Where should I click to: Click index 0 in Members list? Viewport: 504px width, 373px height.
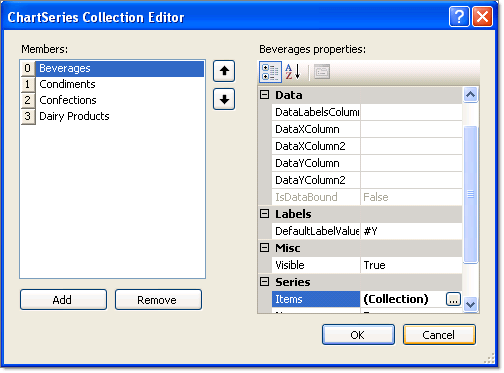[x=28, y=68]
